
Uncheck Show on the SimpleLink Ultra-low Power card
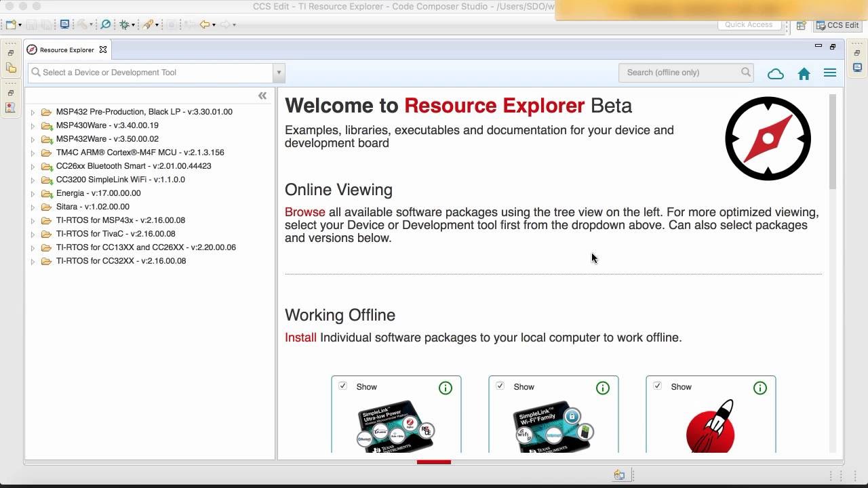pyautogui.click(x=342, y=386)
